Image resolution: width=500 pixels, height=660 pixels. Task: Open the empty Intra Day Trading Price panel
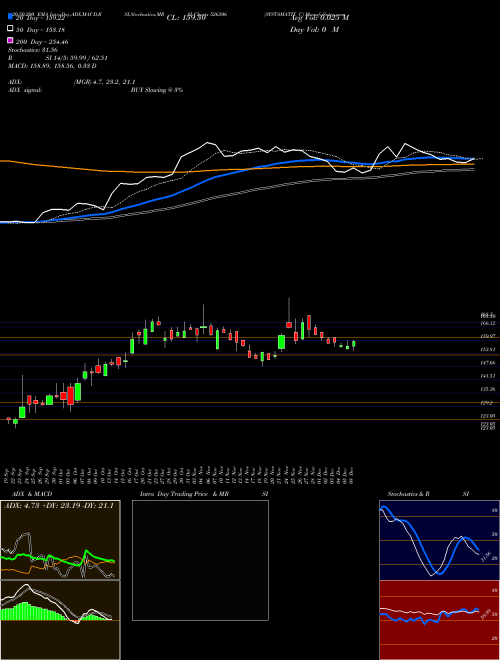point(200,560)
